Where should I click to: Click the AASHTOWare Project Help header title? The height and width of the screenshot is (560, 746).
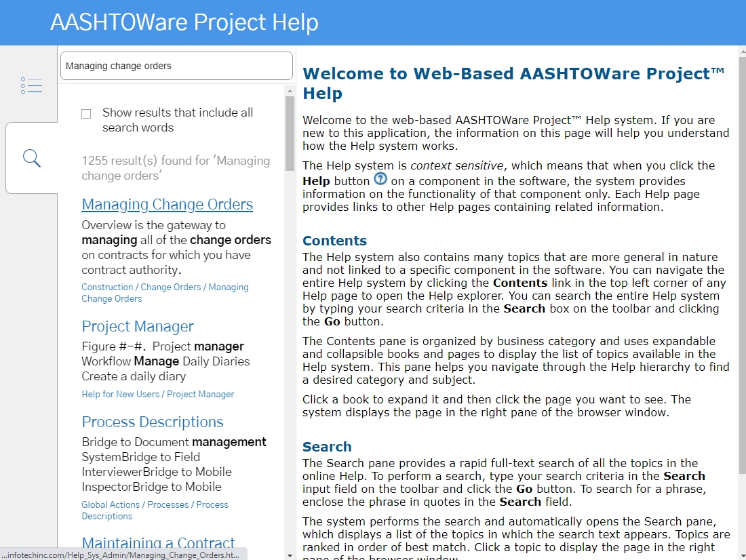click(x=184, y=22)
